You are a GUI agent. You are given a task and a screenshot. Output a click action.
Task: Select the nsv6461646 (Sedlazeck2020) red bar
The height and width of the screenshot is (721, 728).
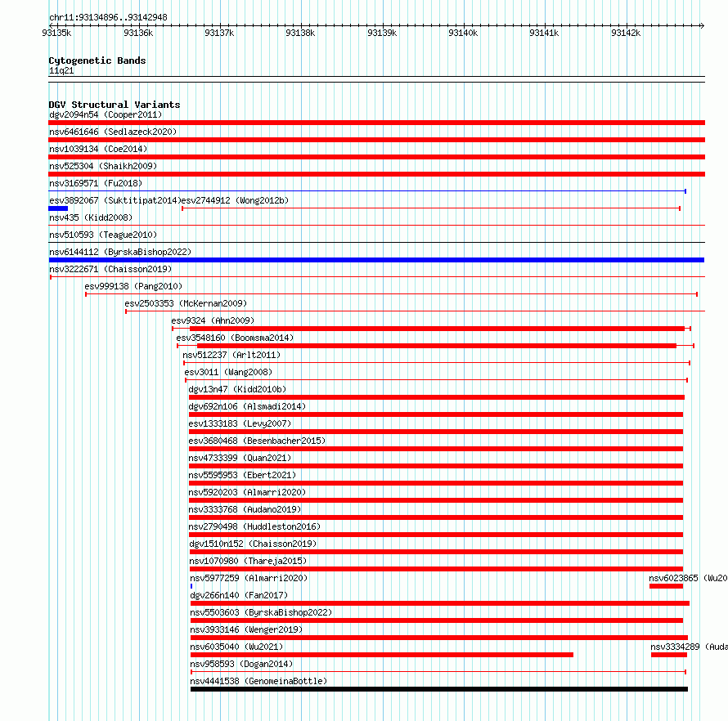(x=376, y=140)
